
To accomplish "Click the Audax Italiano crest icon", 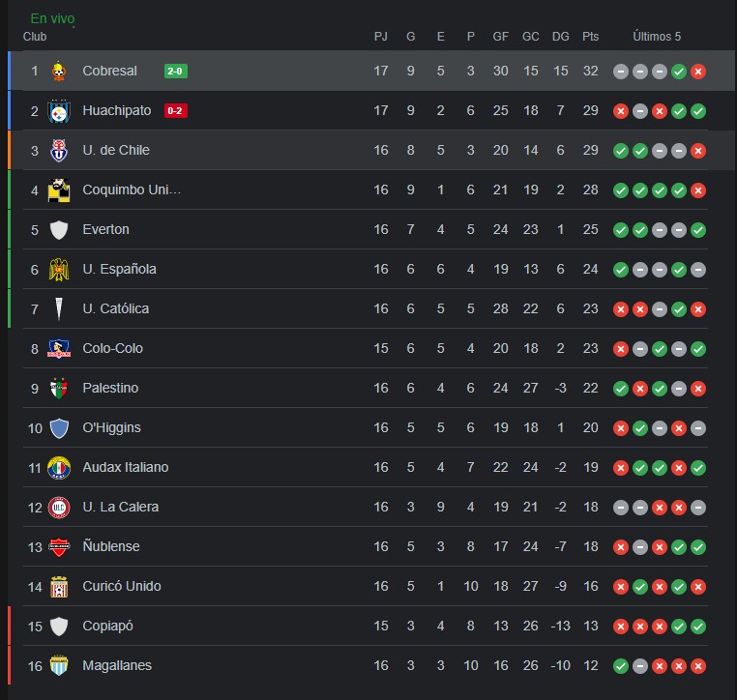I will (59, 467).
